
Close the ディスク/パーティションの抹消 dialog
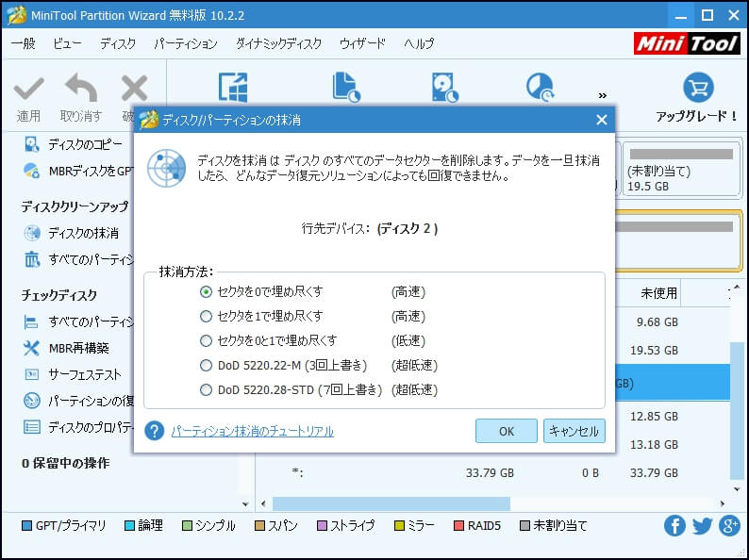(602, 120)
